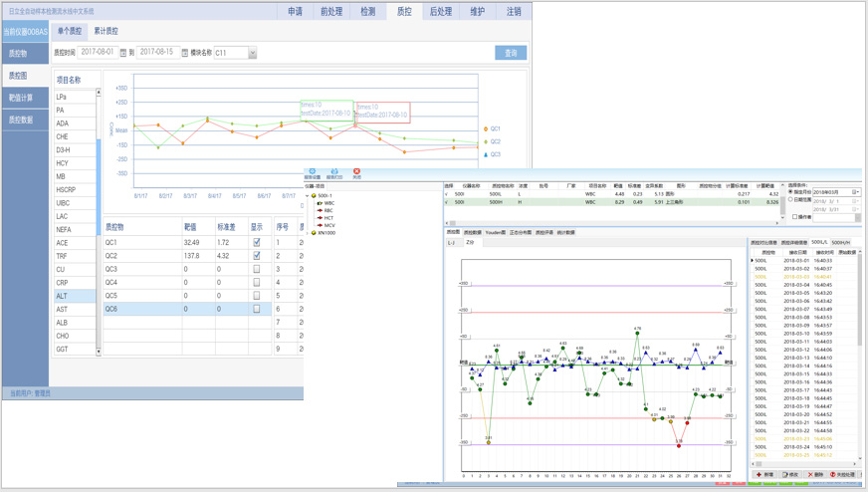Enable the 显示 checkbox for QC6 row
The image size is (868, 492).
tap(256, 309)
